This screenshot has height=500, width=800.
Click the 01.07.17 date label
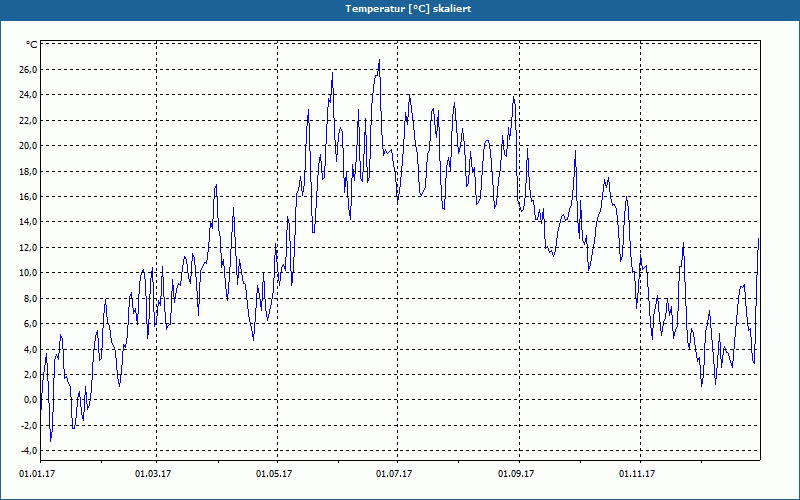click(x=394, y=474)
